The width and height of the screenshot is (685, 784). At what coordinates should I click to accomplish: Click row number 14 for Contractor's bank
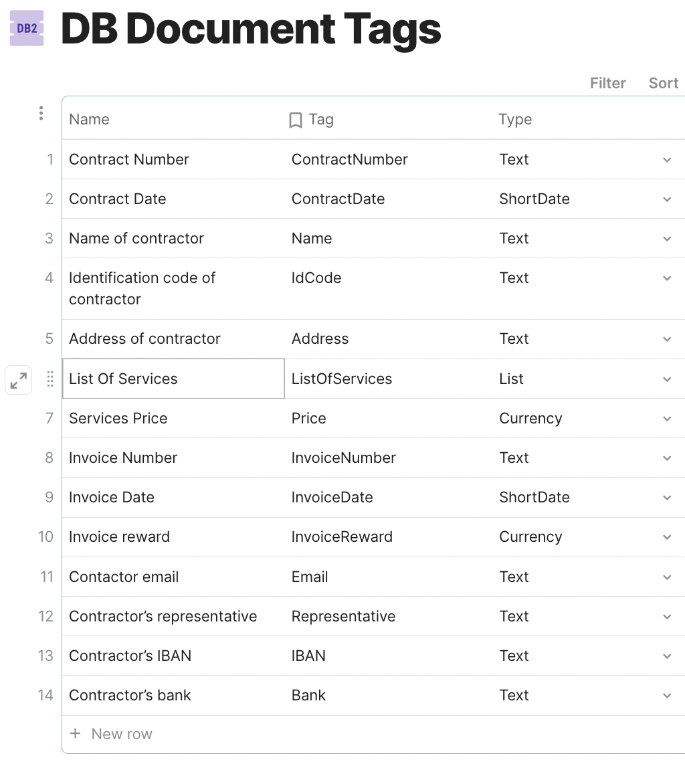pyautogui.click(x=45, y=695)
